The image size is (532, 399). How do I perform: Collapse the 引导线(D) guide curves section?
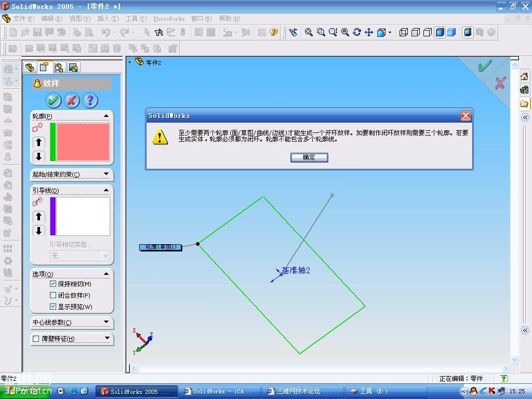(106, 190)
